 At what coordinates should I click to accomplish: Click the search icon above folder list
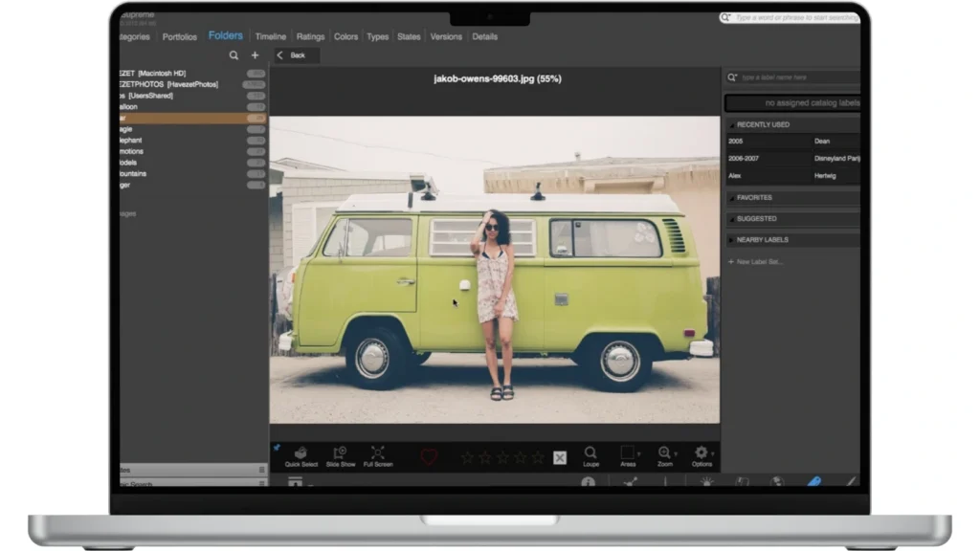[234, 55]
